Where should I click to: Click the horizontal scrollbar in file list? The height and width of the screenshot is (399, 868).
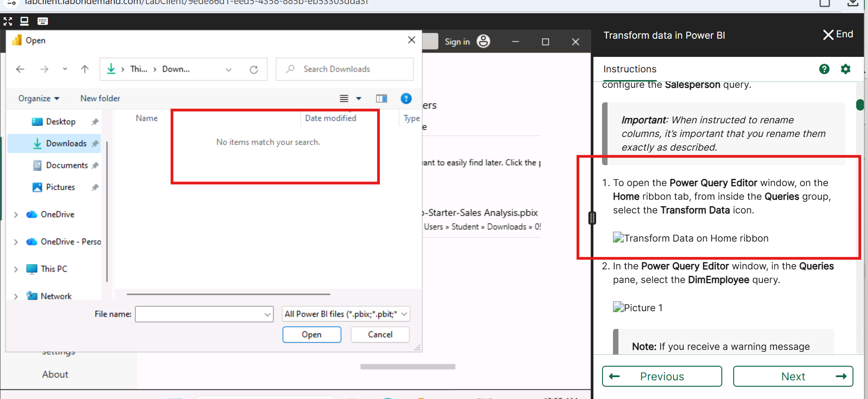pyautogui.click(x=228, y=294)
